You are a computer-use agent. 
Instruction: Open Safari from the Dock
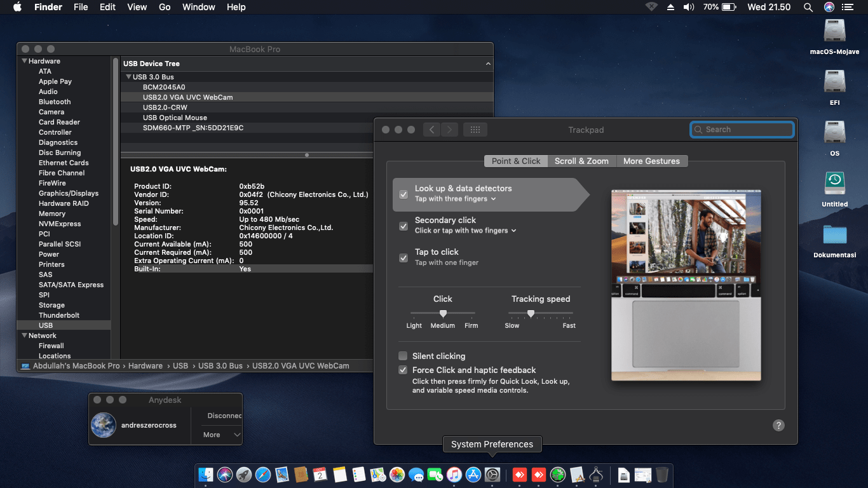pos(263,475)
